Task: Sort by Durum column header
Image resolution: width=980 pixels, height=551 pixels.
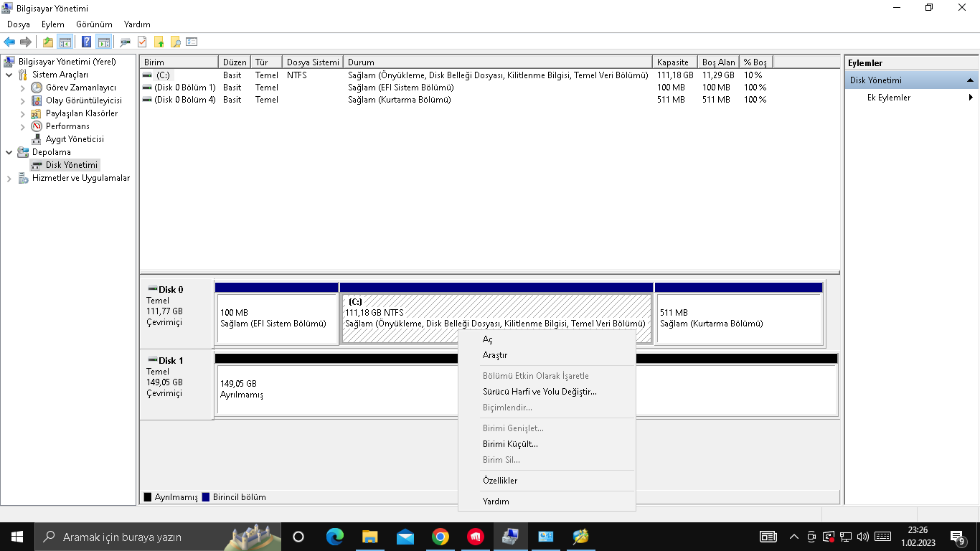Action: tap(498, 62)
